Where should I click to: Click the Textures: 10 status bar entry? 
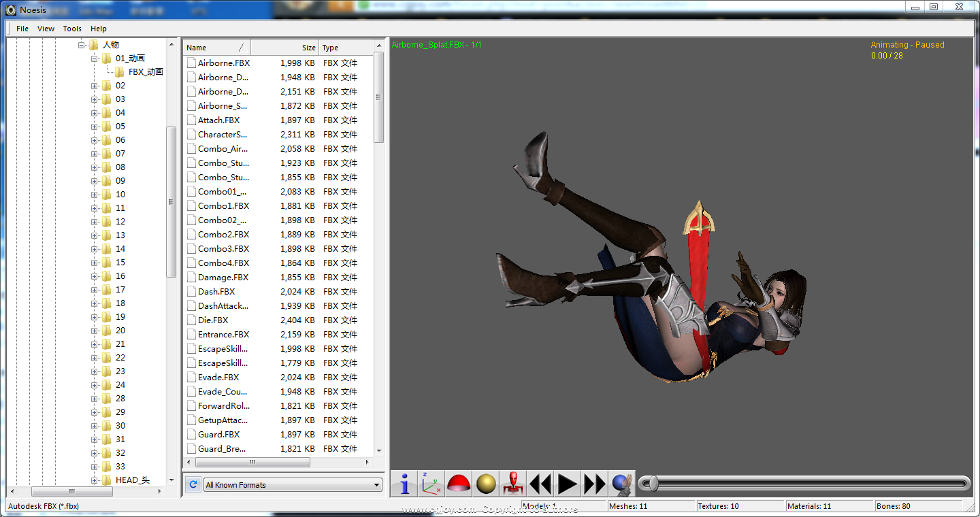click(x=740, y=506)
